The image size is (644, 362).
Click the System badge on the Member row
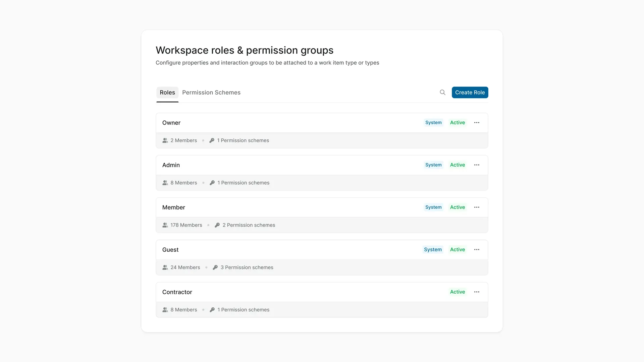433,207
